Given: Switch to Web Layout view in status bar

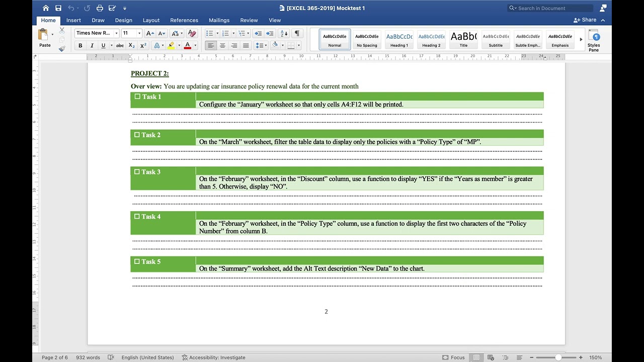Looking at the screenshot, I should point(491,357).
